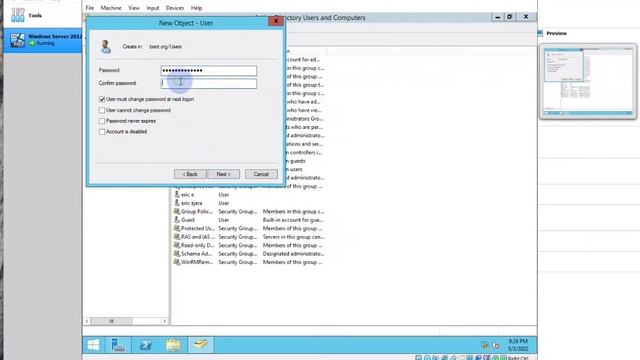Click the speaker tray icon

coord(496,345)
